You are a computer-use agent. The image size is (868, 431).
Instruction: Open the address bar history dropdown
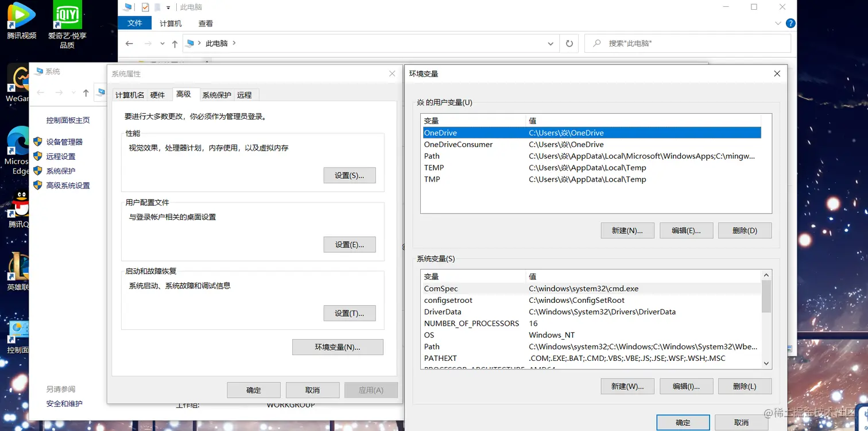pos(550,43)
